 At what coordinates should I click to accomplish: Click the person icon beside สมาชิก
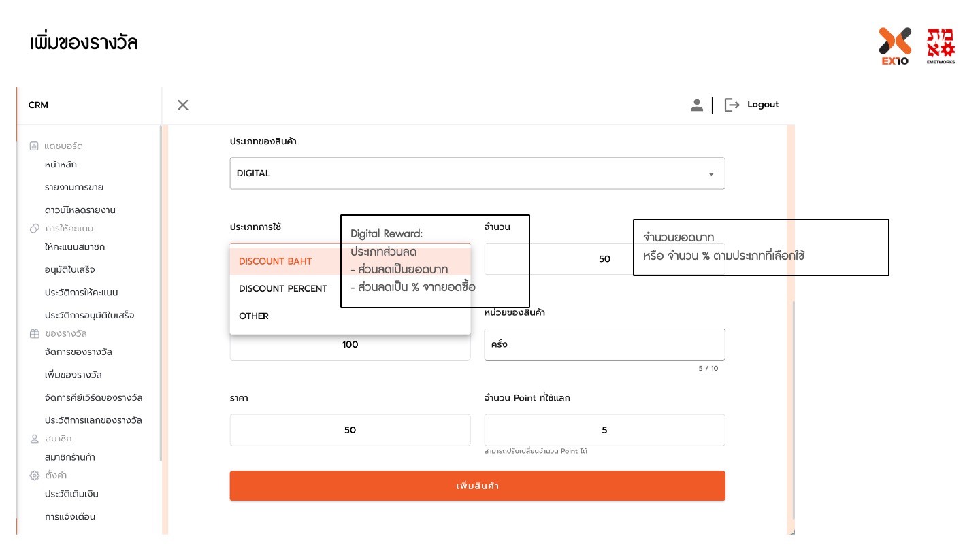pyautogui.click(x=35, y=439)
